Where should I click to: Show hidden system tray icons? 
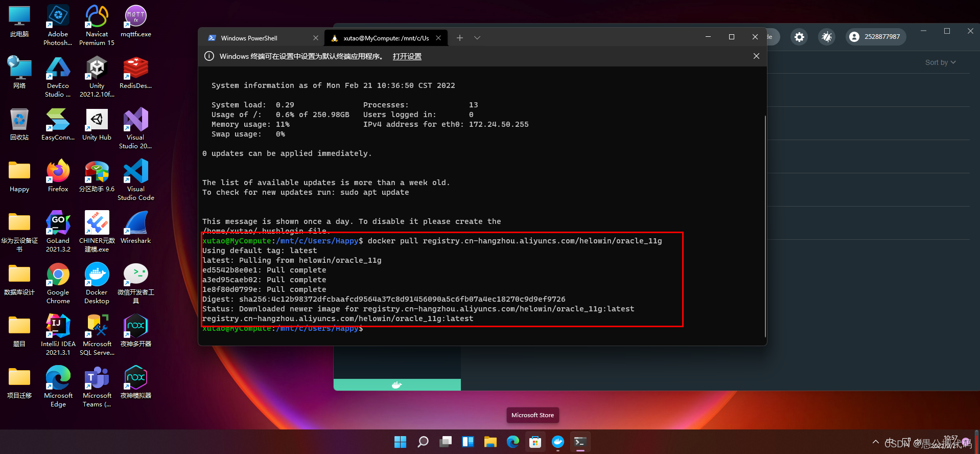click(876, 442)
